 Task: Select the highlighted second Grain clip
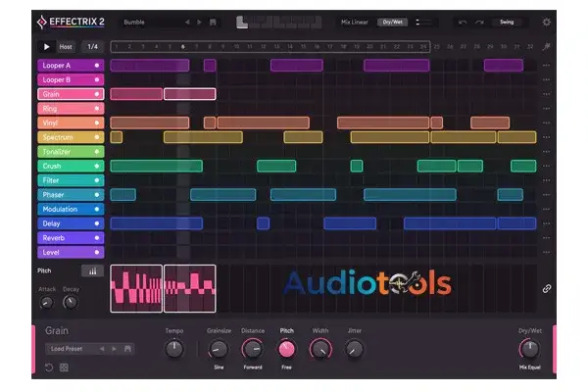pos(190,94)
